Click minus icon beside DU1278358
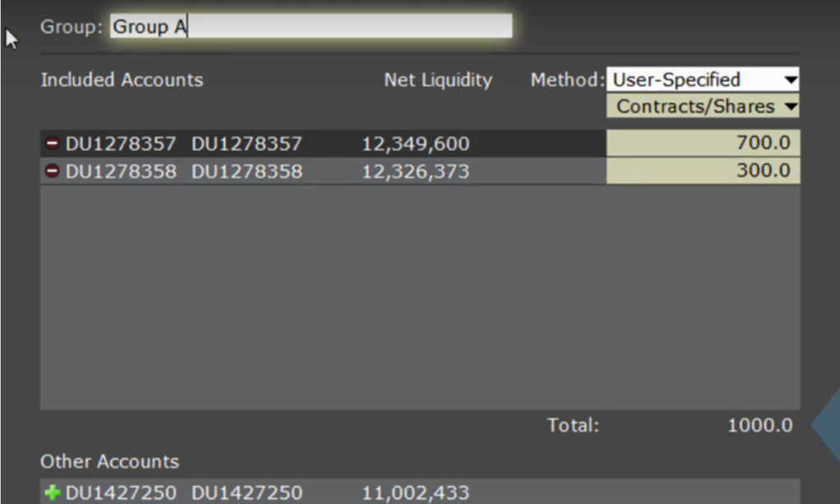The height and width of the screenshot is (504, 840). [x=52, y=171]
